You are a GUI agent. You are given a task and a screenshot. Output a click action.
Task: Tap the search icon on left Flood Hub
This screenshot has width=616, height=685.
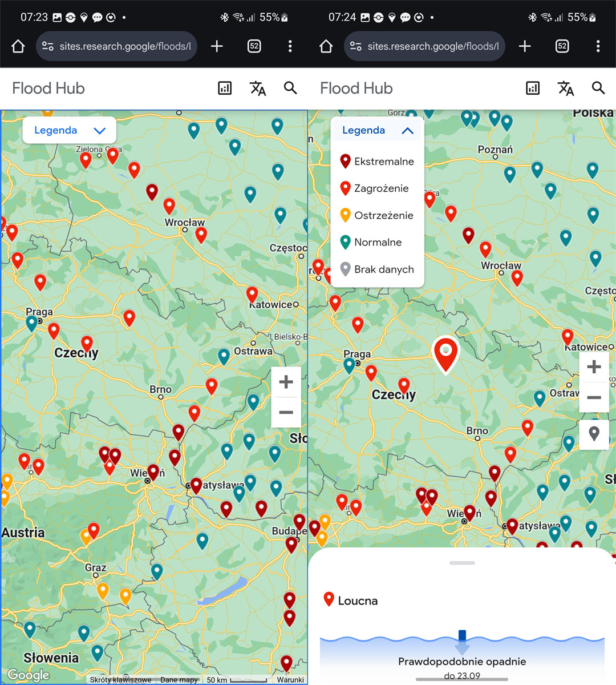pos(291,88)
